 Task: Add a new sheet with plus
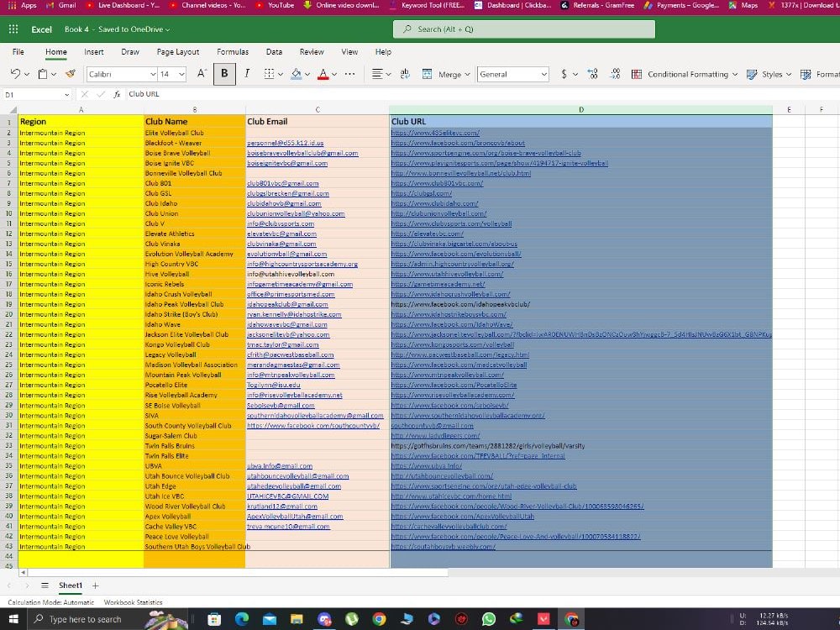click(96, 585)
